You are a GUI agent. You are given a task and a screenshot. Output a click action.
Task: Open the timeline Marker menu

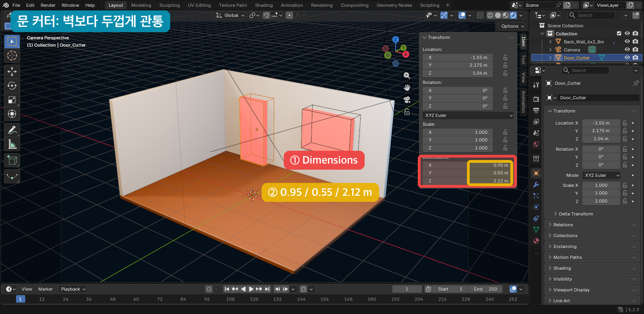tap(45, 289)
